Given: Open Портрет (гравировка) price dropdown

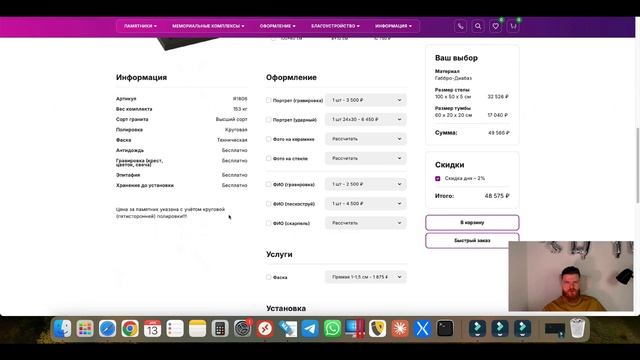Looking at the screenshot, I should [366, 100].
